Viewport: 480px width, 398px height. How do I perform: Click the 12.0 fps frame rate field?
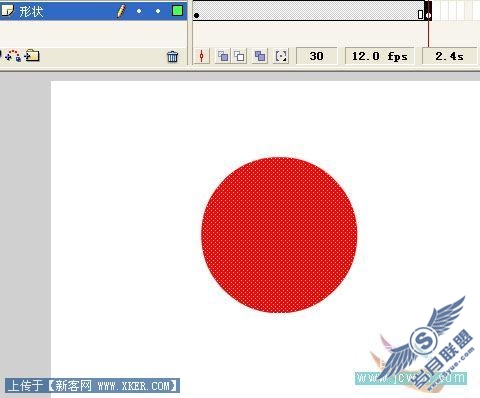pos(380,56)
